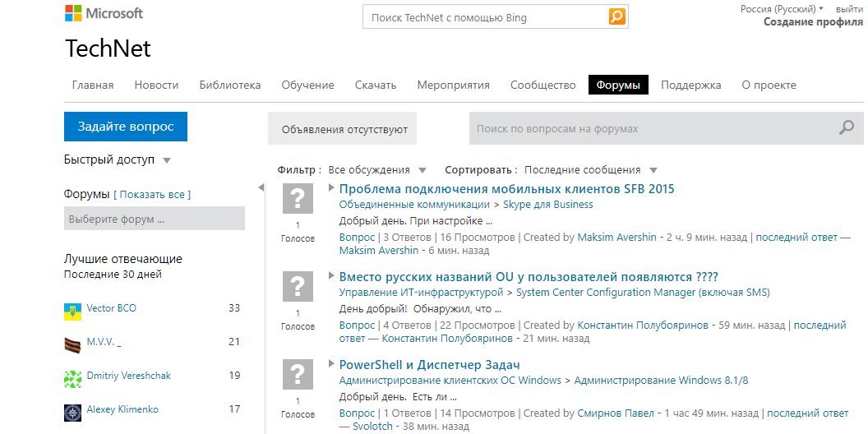Open Dmitriy Vereshchak profile name link
This screenshot has height=434, width=868.
[129, 376]
